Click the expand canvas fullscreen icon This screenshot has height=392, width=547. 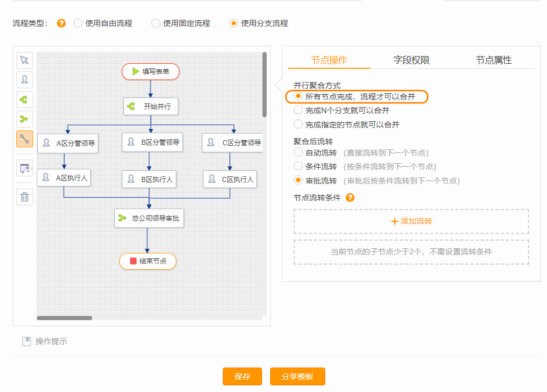[24, 168]
